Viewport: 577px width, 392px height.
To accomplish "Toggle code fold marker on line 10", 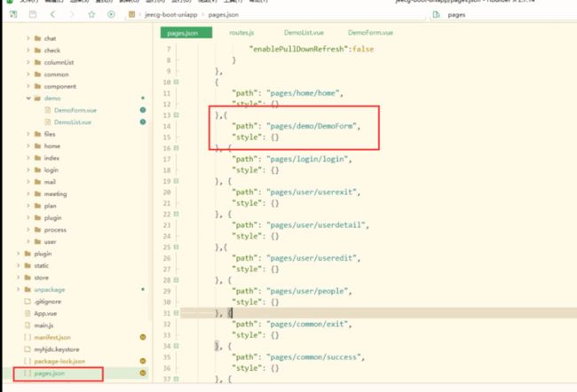I will point(177,82).
